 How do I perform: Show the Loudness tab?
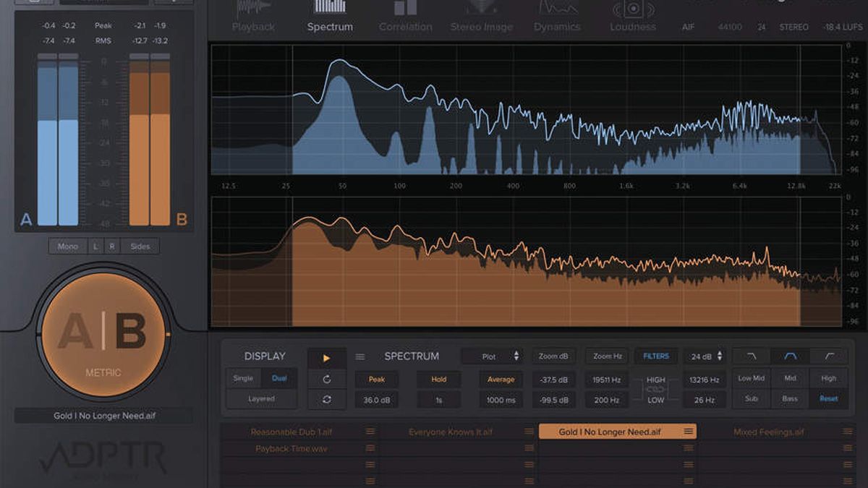[x=633, y=18]
